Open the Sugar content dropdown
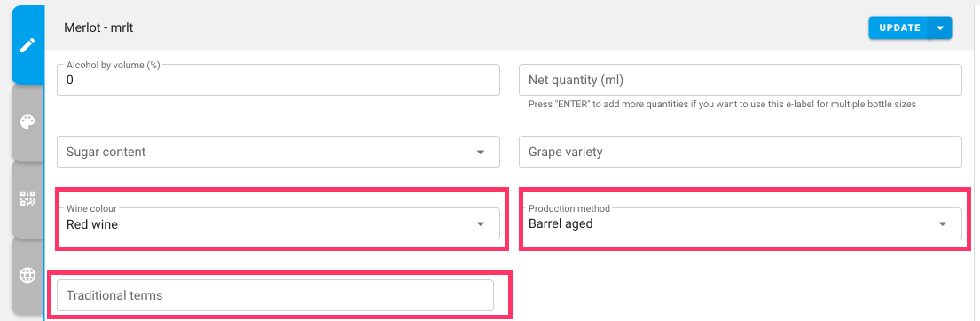This screenshot has width=980, height=321. tap(278, 152)
